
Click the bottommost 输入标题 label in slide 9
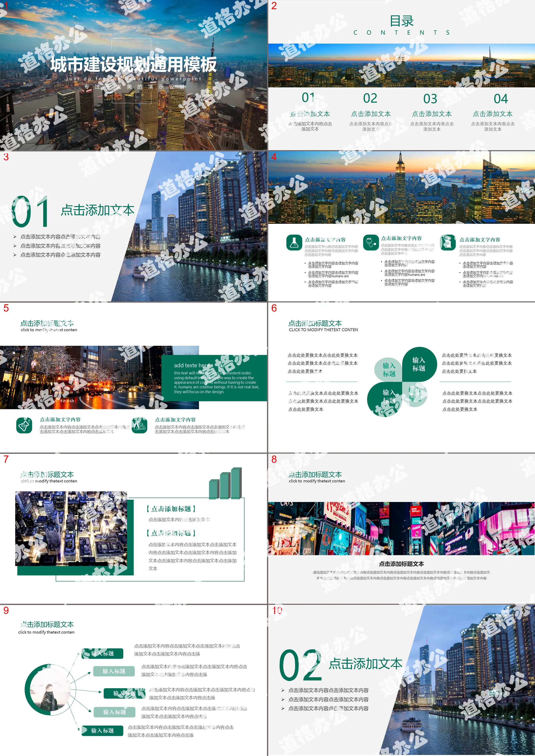pos(102,731)
